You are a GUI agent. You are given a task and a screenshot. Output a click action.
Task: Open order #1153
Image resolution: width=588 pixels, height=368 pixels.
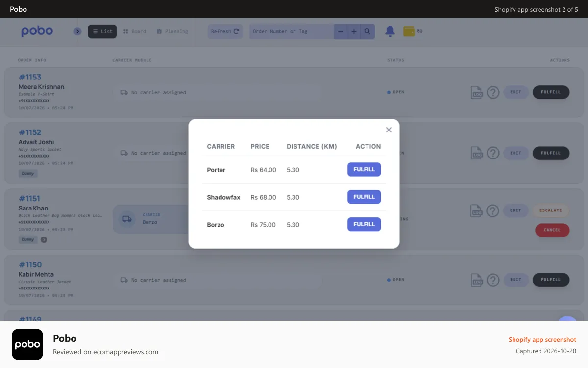click(x=30, y=77)
